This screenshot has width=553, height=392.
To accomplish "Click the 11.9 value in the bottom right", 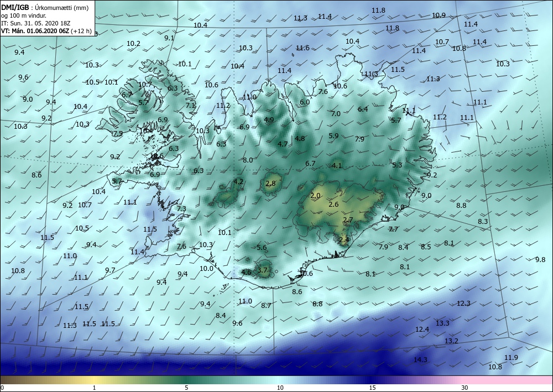I will coord(511,358).
